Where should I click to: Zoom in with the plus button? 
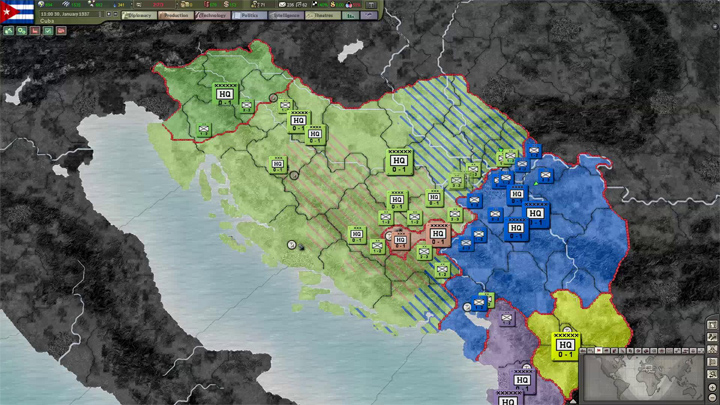712,388
